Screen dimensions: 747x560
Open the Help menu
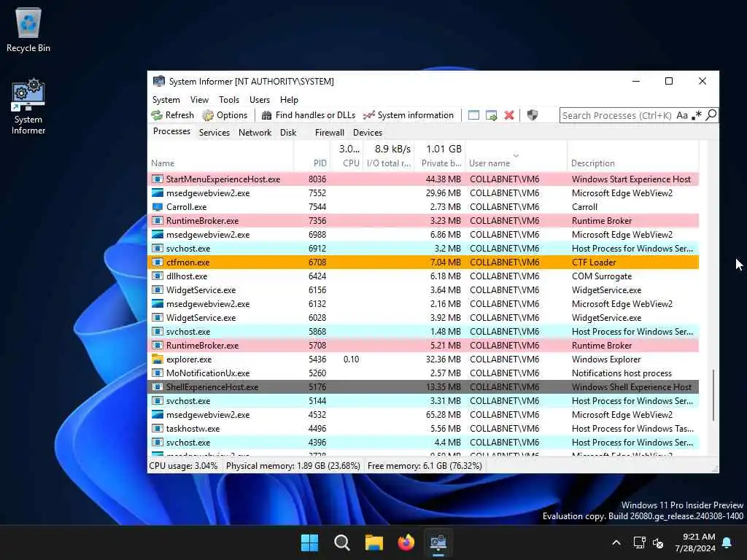pos(289,100)
